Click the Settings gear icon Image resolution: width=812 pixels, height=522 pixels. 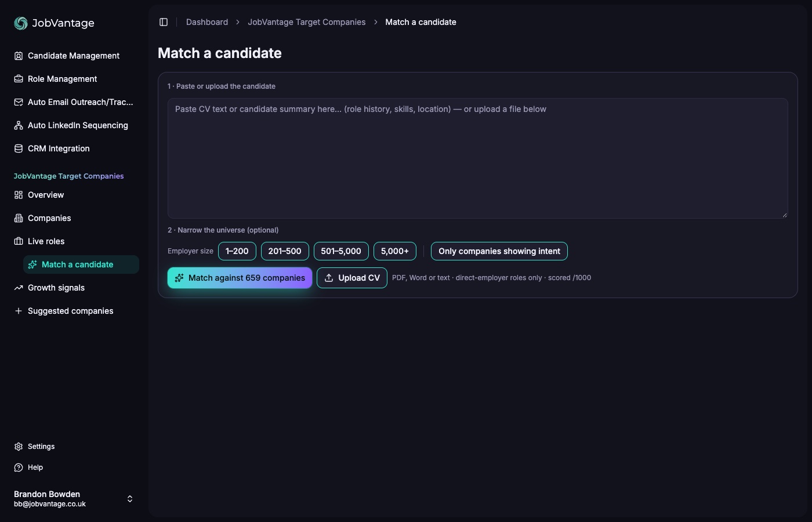19,447
